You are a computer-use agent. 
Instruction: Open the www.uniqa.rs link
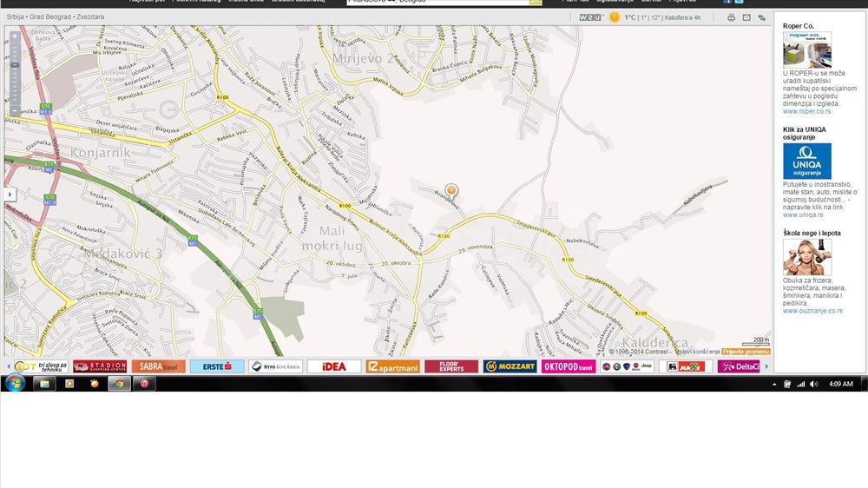(x=803, y=215)
